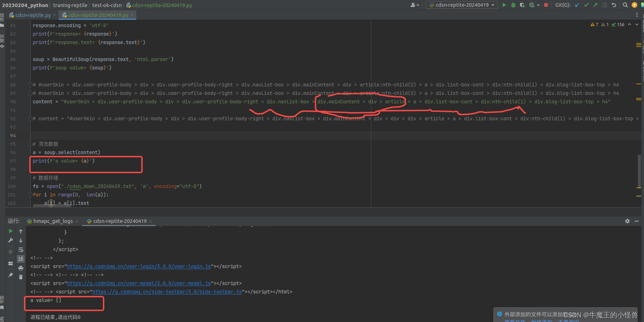Click the editor horizontal scrollbar
This screenshot has height=322, width=644.
(51, 205)
